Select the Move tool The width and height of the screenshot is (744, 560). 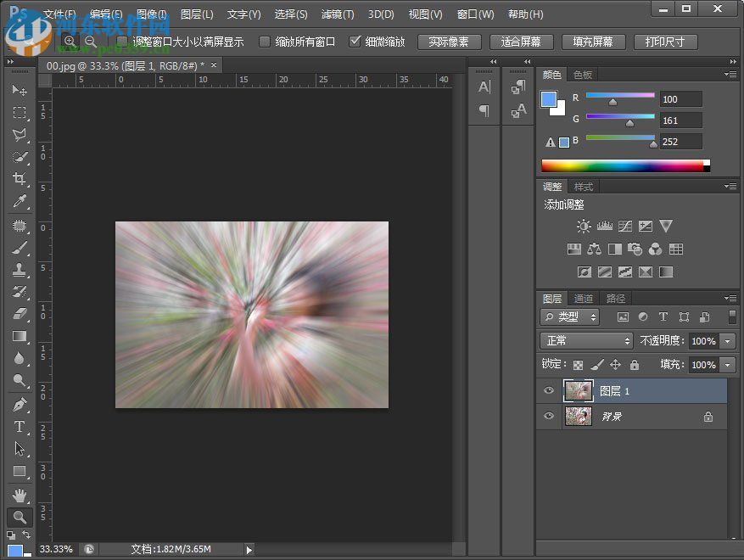20,90
